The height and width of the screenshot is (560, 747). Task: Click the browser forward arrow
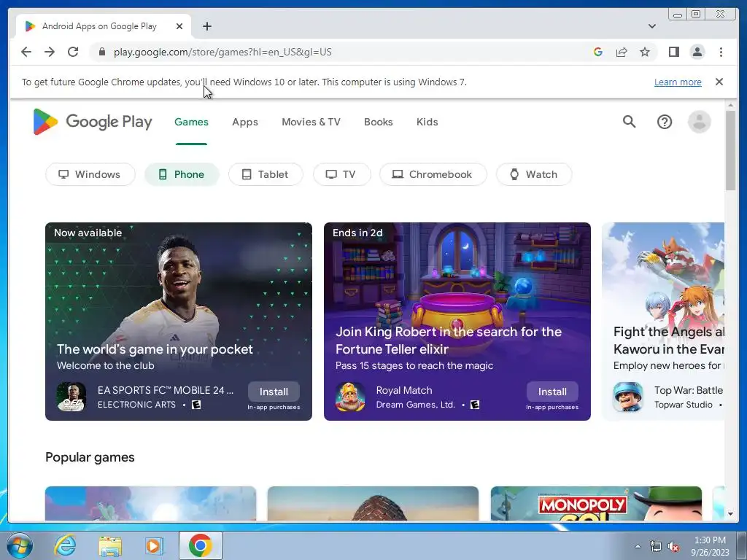point(50,52)
